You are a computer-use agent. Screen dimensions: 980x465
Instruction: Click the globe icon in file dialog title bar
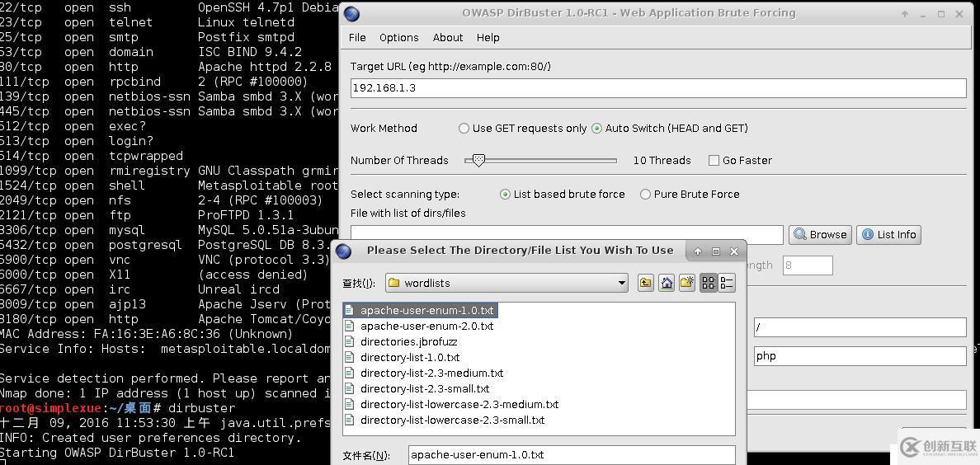[344, 251]
